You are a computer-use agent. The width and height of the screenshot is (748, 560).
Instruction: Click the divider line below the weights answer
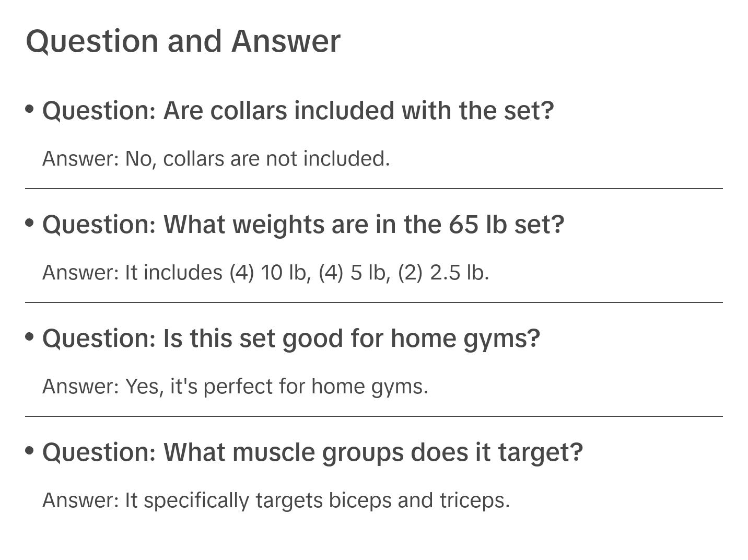coord(373,302)
